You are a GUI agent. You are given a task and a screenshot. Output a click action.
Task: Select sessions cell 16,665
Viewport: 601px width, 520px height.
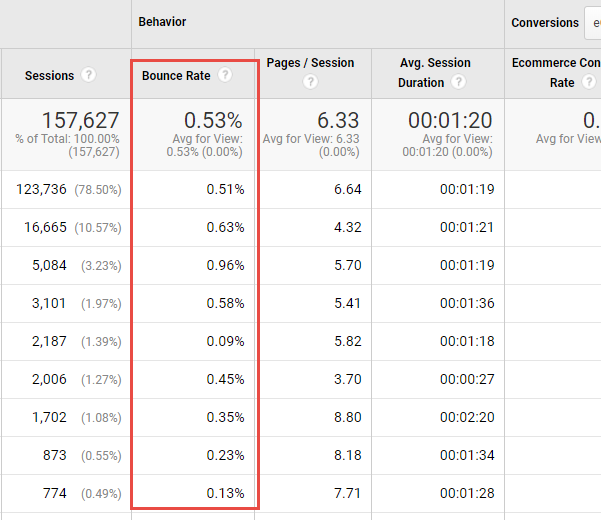click(45, 227)
